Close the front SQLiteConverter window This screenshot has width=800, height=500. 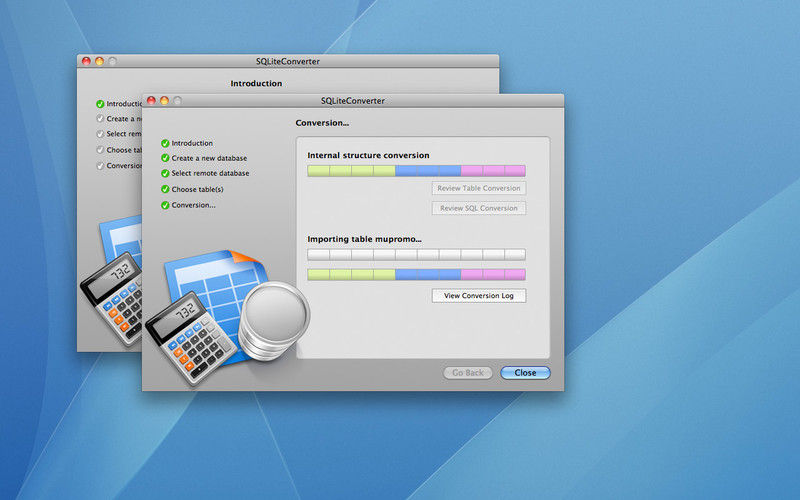(x=152, y=101)
